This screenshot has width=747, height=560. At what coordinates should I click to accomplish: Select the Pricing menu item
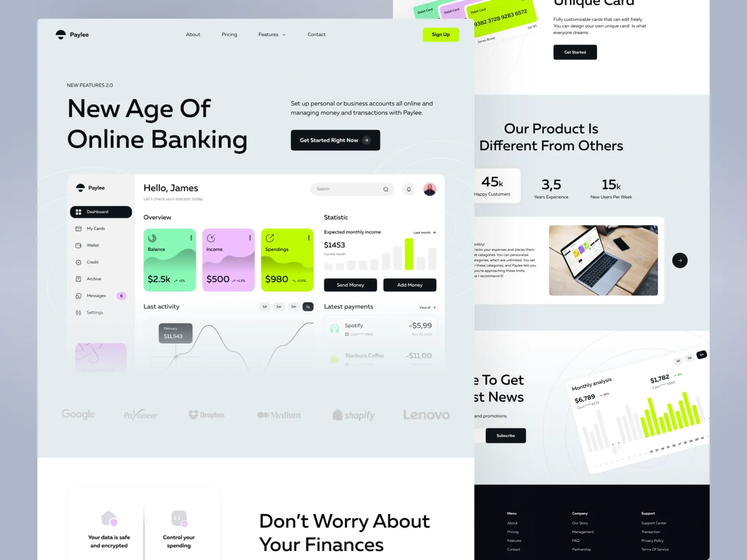pos(230,34)
